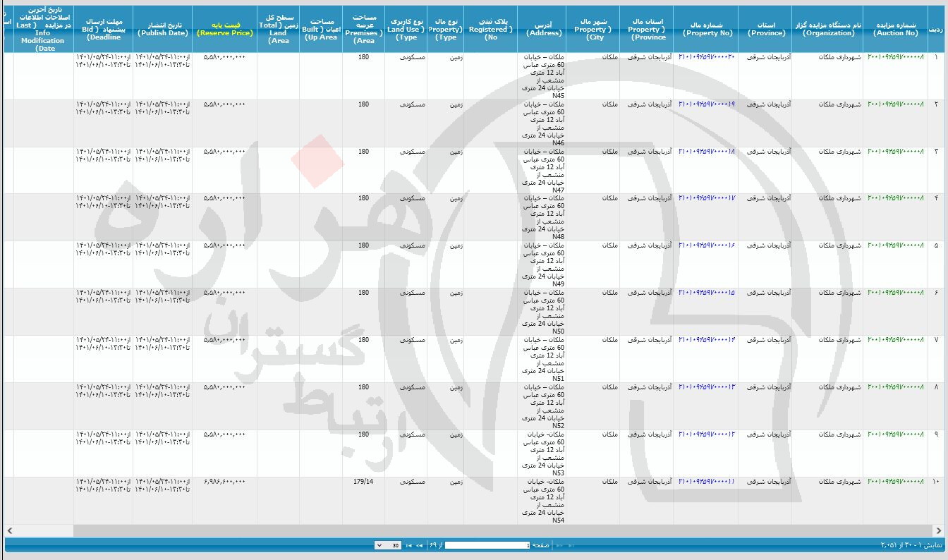Image resolution: width=948 pixels, height=560 pixels.
Task: Select the address cell ending in N52
Action: pos(542,406)
